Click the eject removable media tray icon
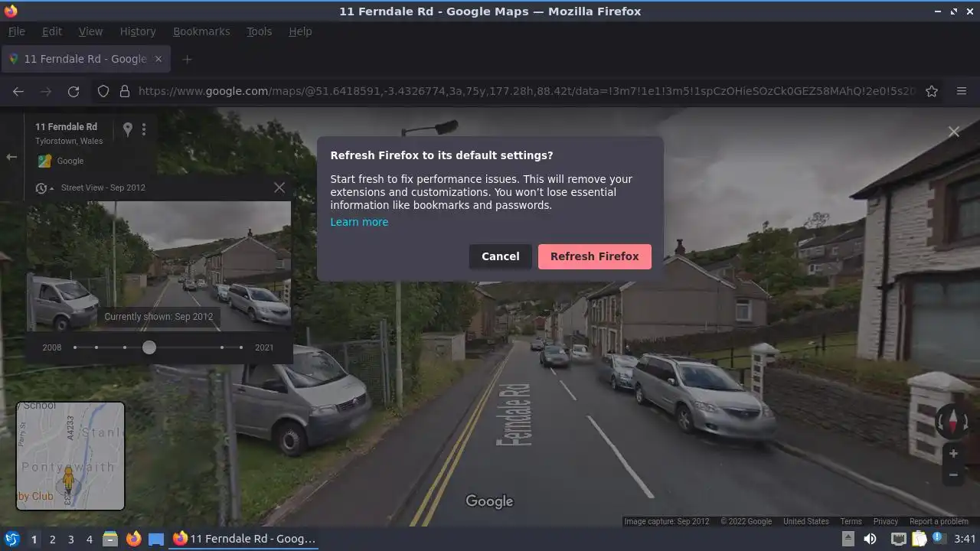This screenshot has height=551, width=980. [848, 539]
